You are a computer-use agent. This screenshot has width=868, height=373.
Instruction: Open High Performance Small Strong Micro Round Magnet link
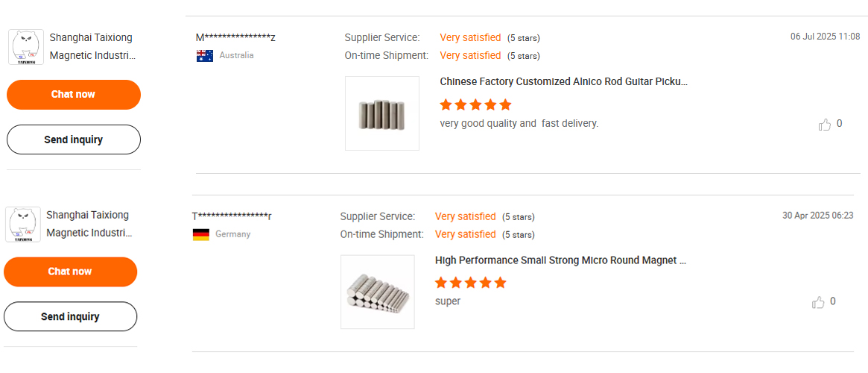tap(560, 260)
